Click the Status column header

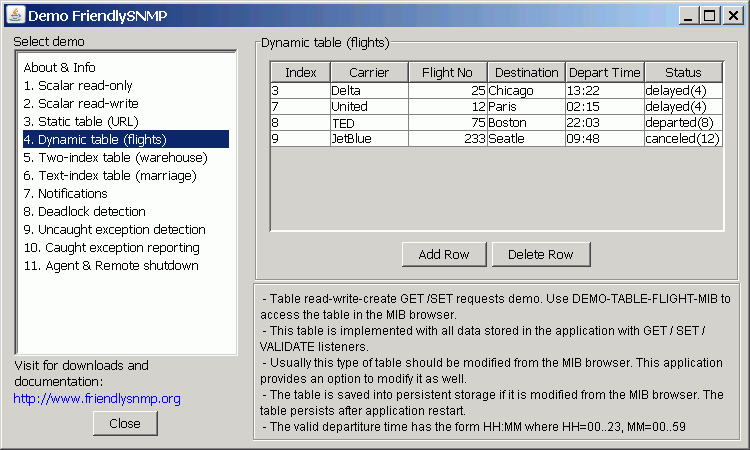683,72
